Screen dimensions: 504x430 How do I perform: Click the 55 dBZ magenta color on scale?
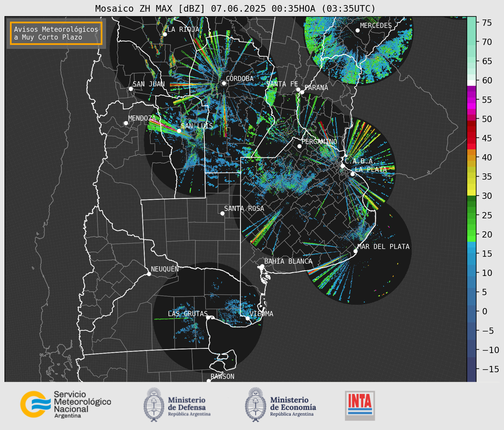[471, 100]
